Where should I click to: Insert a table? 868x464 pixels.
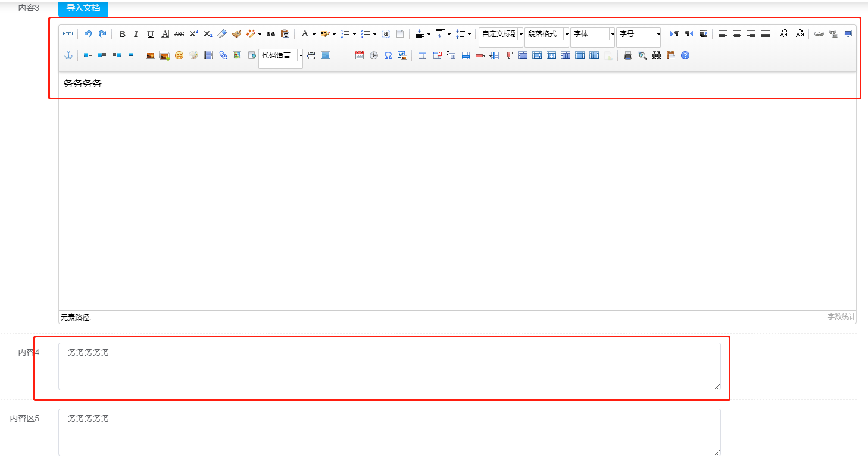pyautogui.click(x=423, y=55)
